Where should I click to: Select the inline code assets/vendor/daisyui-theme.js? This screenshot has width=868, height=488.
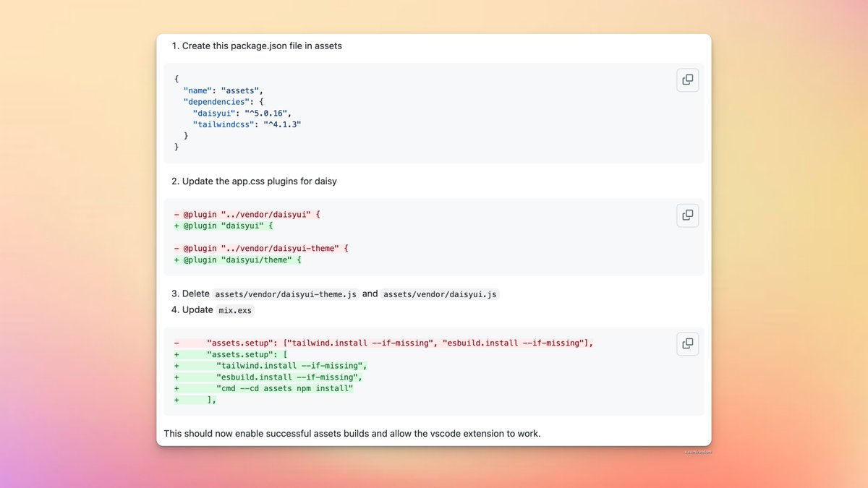286,294
